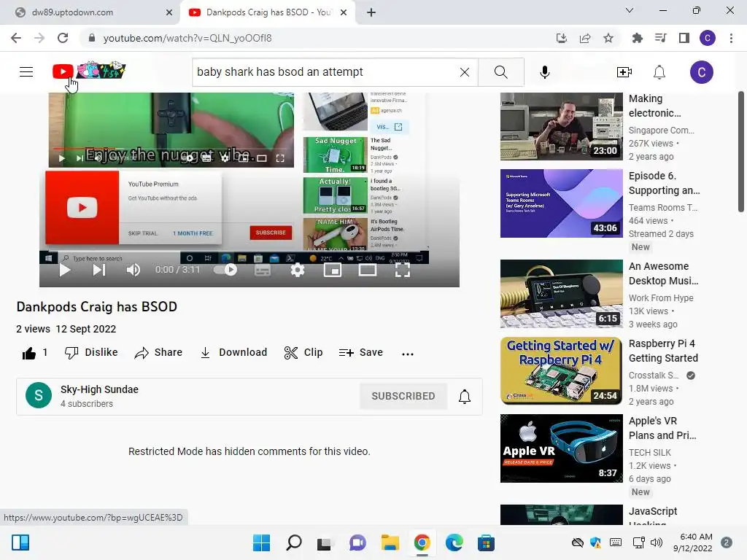The width and height of the screenshot is (747, 560).
Task: Open the player settings gear
Action: (298, 270)
